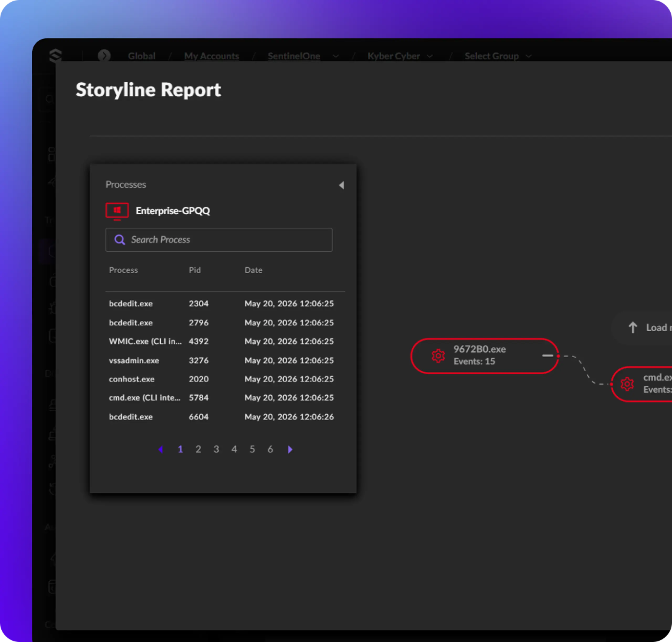The width and height of the screenshot is (672, 642).
Task: Collapse 9672B0.exe node with minus button
Action: 548,356
